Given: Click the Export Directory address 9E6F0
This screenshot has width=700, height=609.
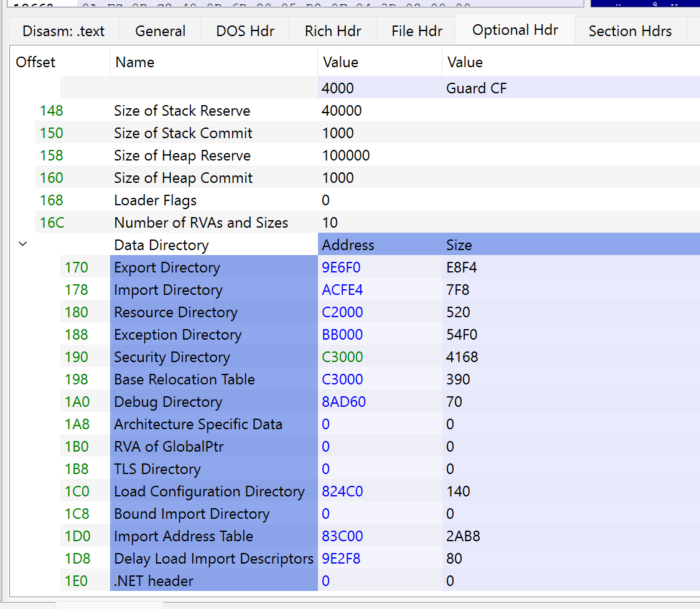Looking at the screenshot, I should click(x=341, y=267).
